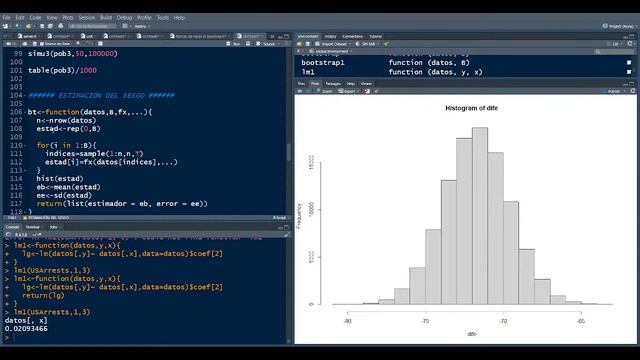Click the editor vertical scrollbar
The width and height of the screenshot is (640, 360).
click(289, 153)
